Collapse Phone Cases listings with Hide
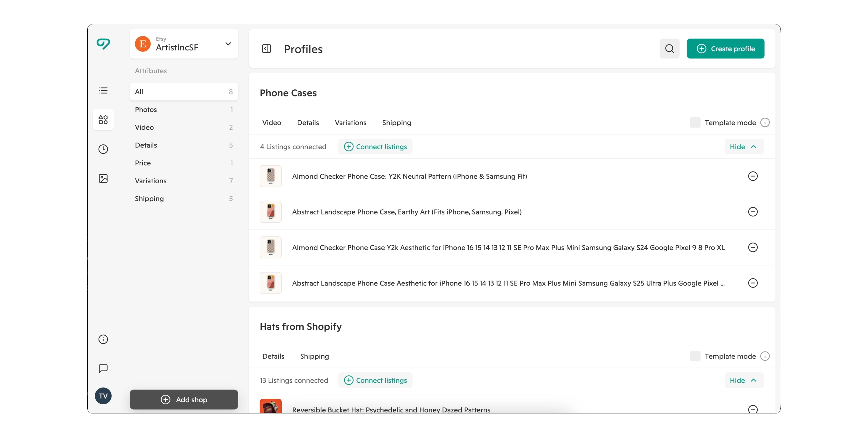This screenshot has height=438, width=868. point(744,147)
